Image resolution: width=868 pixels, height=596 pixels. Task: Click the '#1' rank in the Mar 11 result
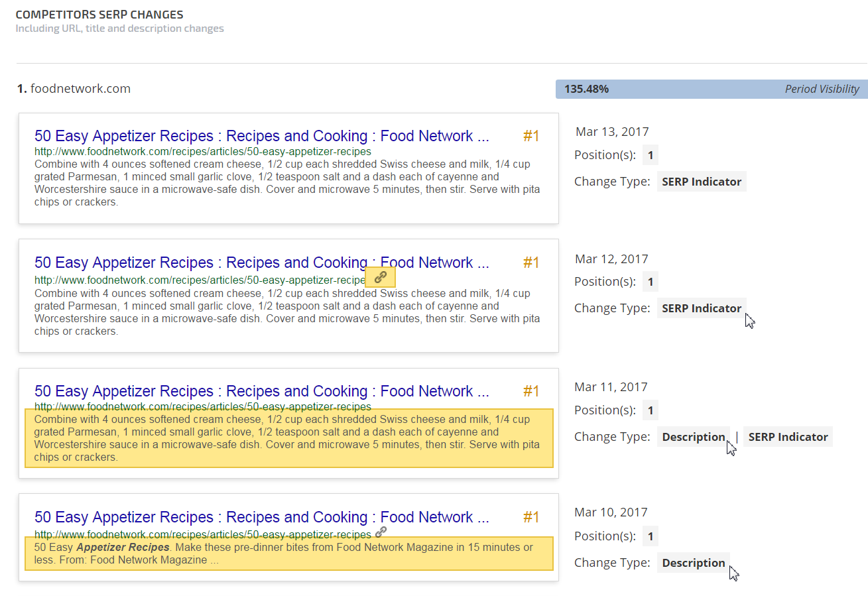tap(531, 391)
